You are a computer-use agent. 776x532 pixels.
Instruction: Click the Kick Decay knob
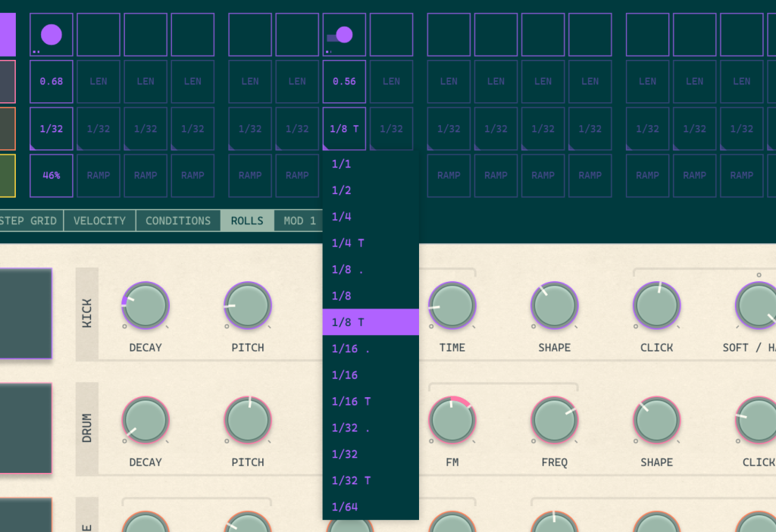click(145, 305)
